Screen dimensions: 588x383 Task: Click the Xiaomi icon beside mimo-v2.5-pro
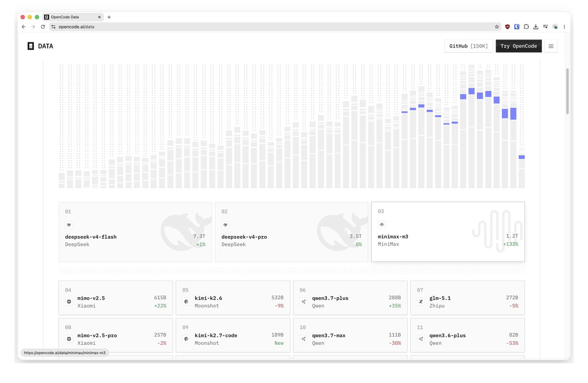69,339
